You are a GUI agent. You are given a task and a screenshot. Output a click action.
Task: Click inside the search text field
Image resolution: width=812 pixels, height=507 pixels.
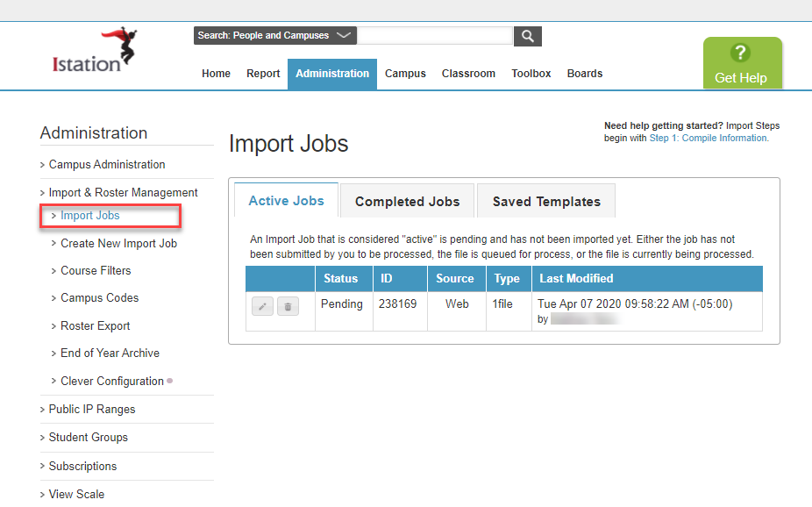tap(435, 36)
